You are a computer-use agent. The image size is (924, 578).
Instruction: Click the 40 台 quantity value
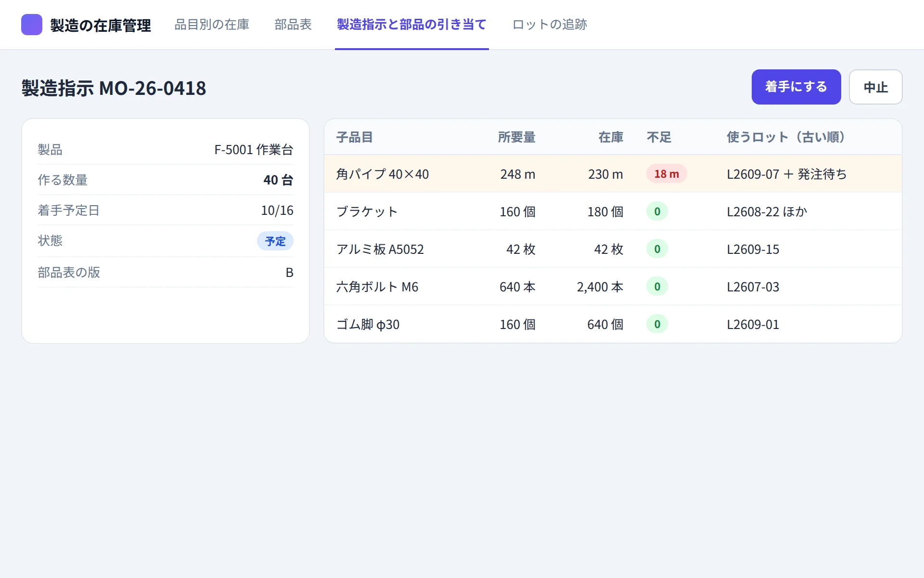pos(278,180)
